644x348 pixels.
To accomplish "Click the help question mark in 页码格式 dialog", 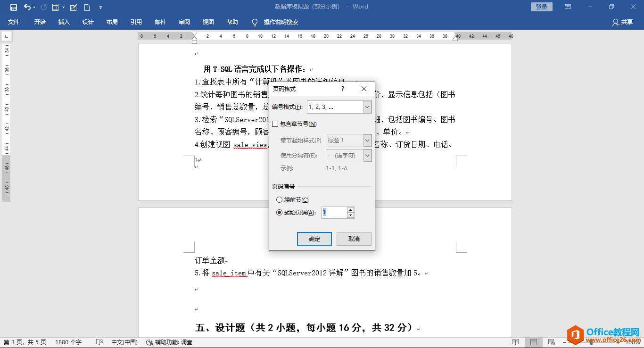I will [x=343, y=89].
